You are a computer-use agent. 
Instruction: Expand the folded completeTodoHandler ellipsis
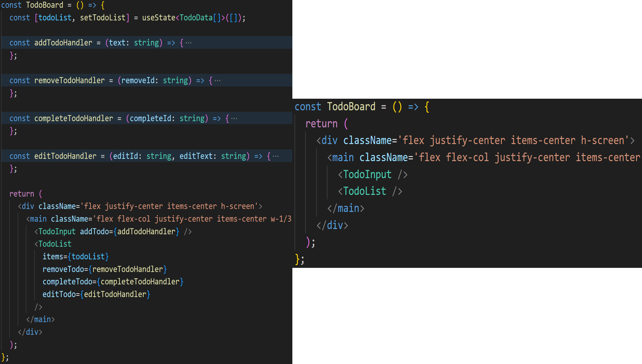[x=234, y=119]
